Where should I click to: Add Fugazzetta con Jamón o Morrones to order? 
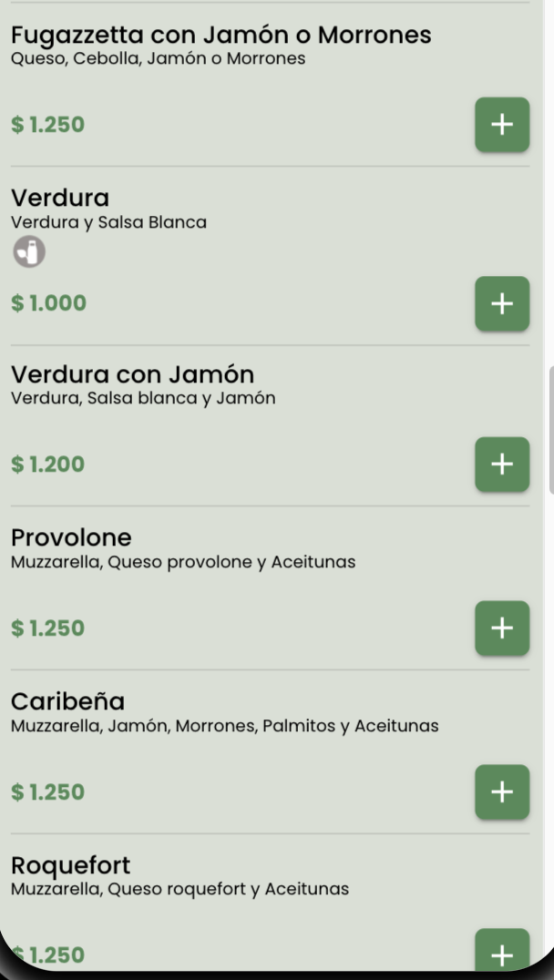(501, 124)
